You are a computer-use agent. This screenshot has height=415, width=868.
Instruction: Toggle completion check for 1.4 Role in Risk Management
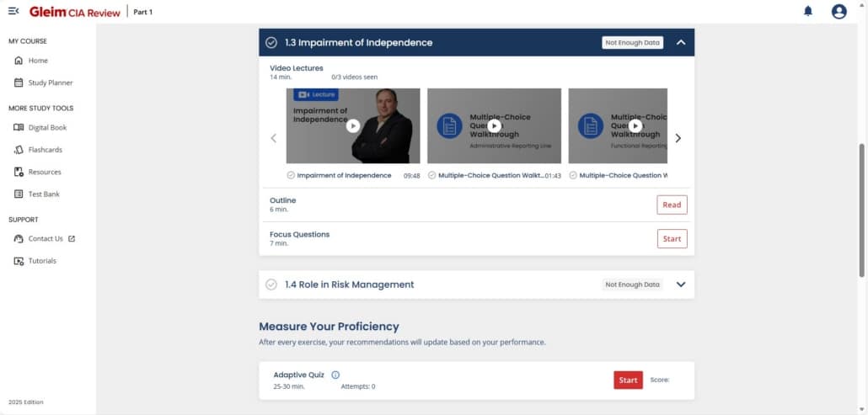(x=271, y=285)
